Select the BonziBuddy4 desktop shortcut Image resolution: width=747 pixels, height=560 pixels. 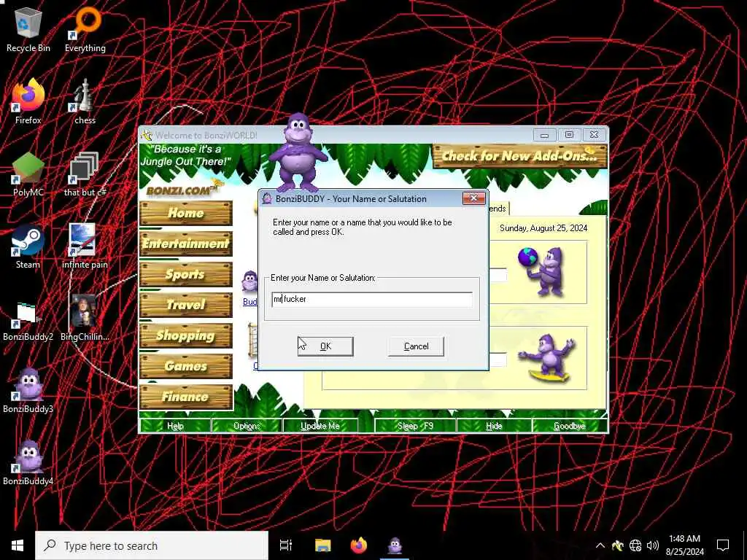[28, 463]
